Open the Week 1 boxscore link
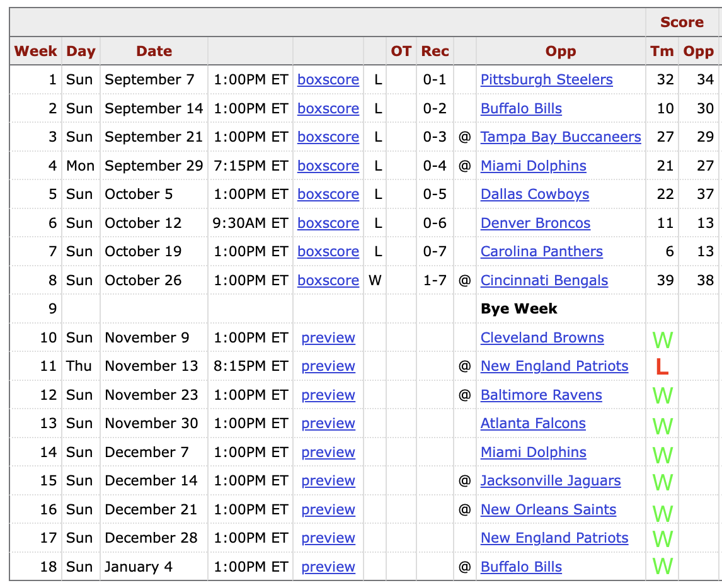Viewport: 722px width, 588px height. 328,80
